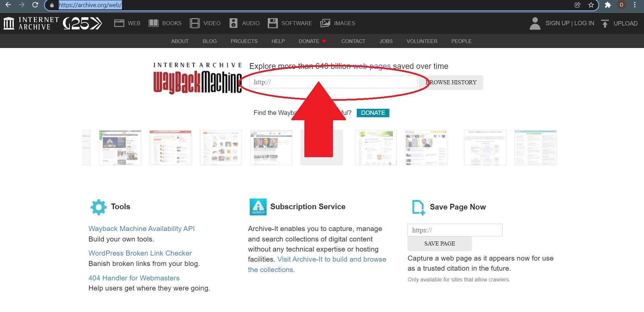The width and height of the screenshot is (644, 312).
Task: Open the Audio speaker icon
Action: [233, 23]
